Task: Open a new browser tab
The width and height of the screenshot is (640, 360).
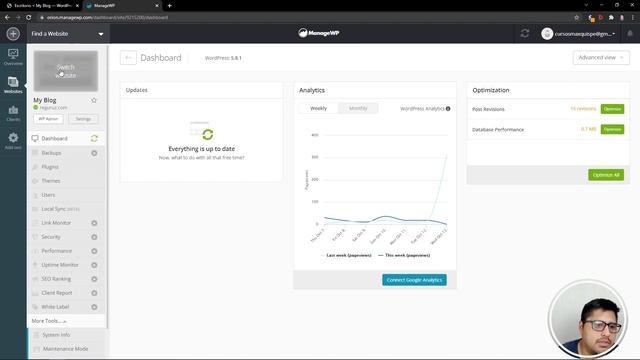Action: (170, 6)
